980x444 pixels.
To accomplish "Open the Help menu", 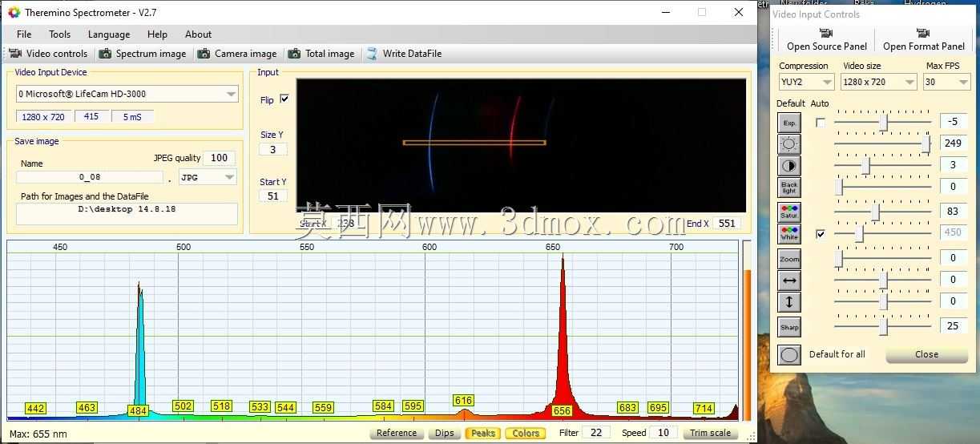I will (x=157, y=34).
